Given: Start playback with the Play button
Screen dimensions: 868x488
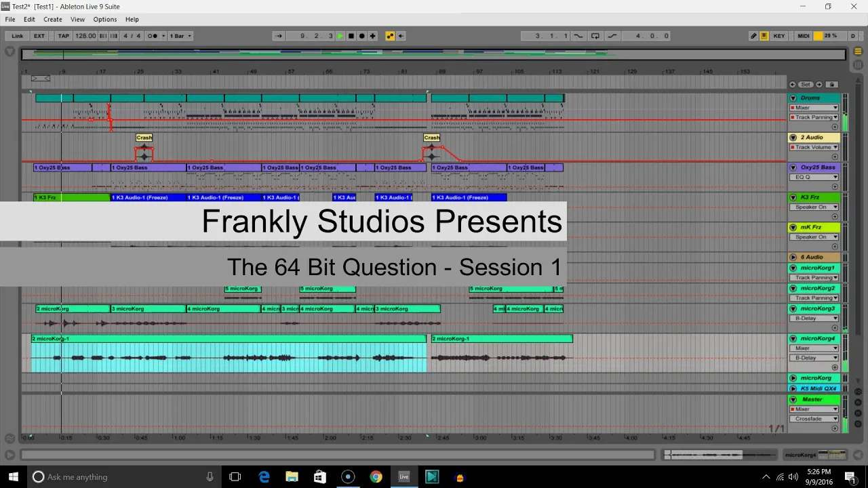Looking at the screenshot, I should (340, 36).
